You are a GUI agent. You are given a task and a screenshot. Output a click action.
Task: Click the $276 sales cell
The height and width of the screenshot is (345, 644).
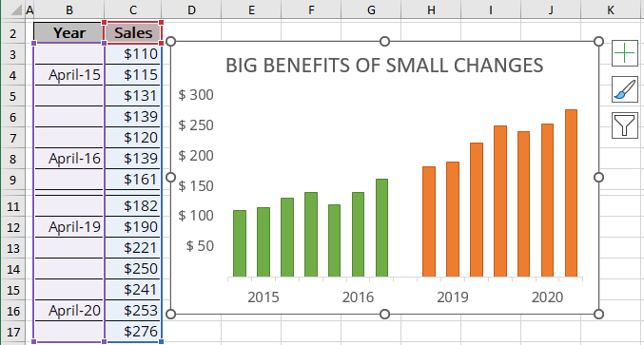pos(133,332)
